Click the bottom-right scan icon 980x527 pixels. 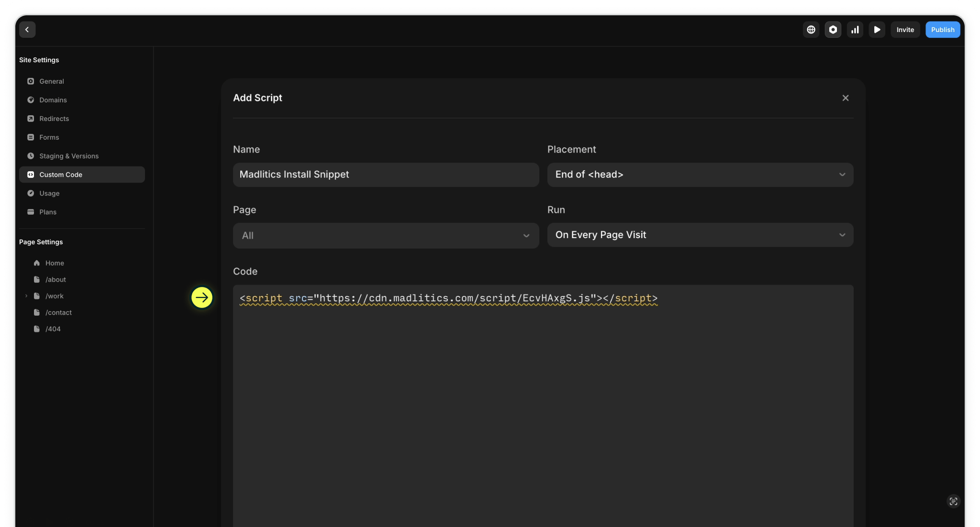(x=953, y=501)
